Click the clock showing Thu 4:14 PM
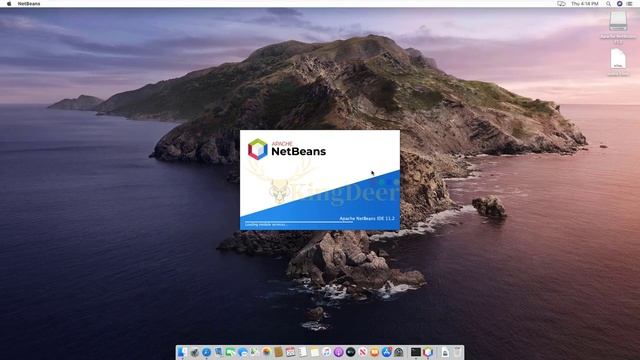This screenshot has height=360, width=640. click(x=584, y=4)
